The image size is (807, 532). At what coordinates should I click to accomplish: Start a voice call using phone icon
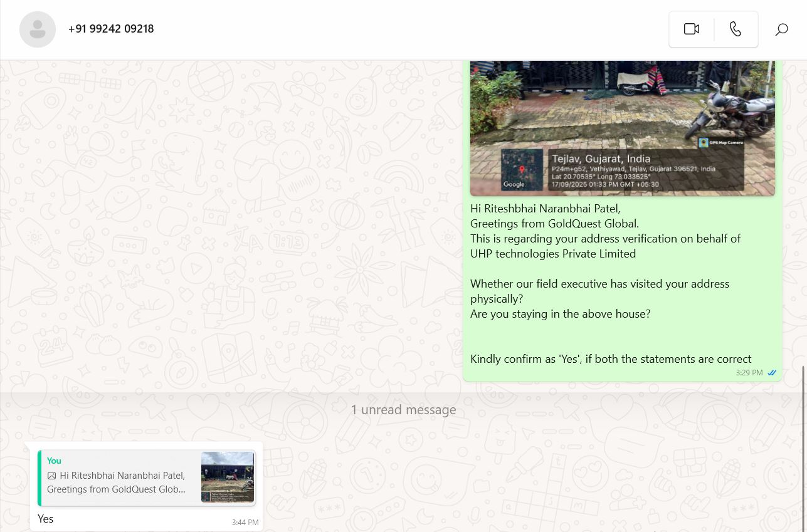pyautogui.click(x=736, y=29)
